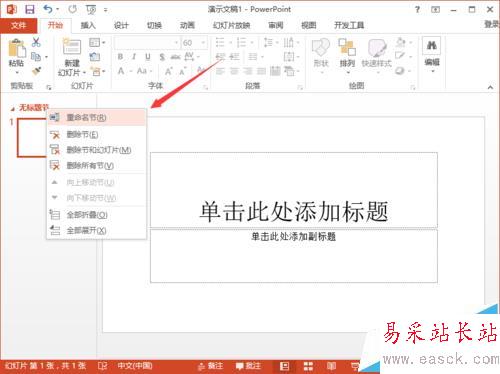
Task: Start slideshow from quick access toolbar
Action: (x=91, y=10)
